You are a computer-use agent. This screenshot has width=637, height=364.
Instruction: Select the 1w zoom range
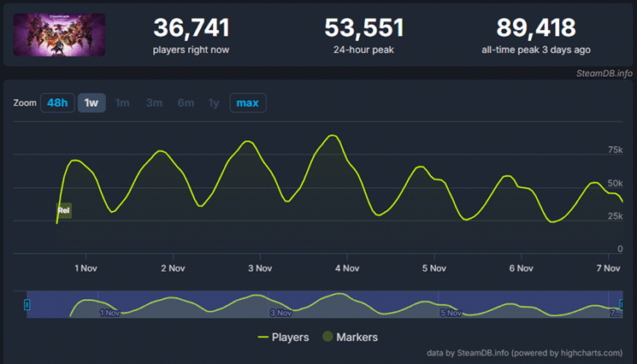91,103
